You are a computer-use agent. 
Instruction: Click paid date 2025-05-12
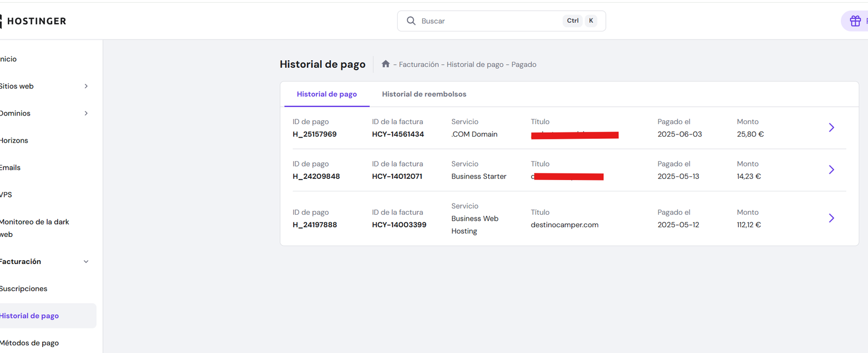coord(678,224)
